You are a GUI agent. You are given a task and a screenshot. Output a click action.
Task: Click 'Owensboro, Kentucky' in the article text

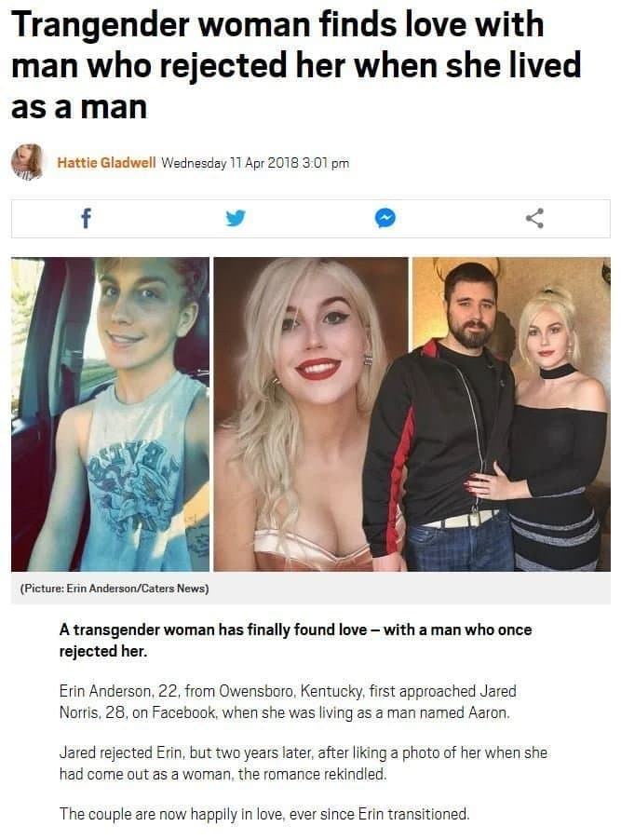(290, 691)
